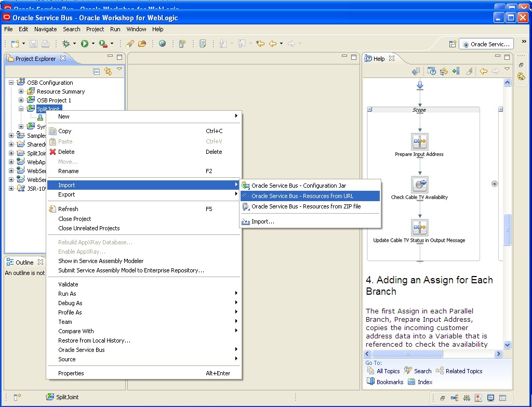The height and width of the screenshot is (407, 532).
Task: Click the green Run toolbar icon
Action: tap(85, 44)
